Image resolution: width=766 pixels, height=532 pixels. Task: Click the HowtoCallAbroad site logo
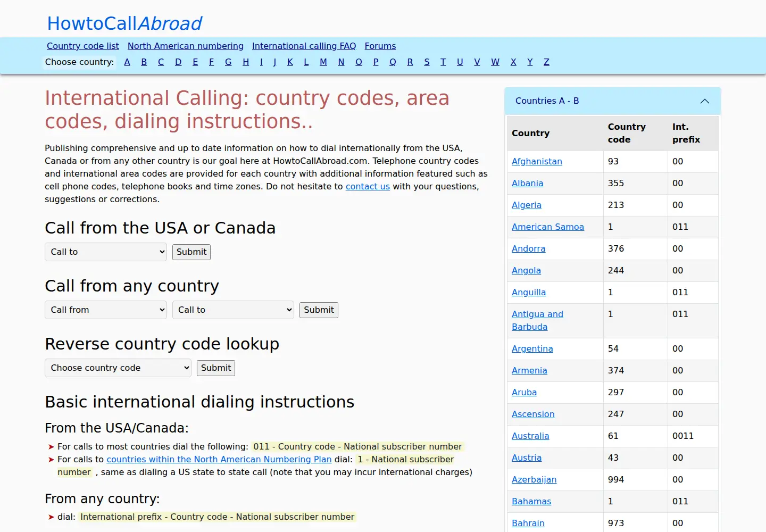coord(124,23)
